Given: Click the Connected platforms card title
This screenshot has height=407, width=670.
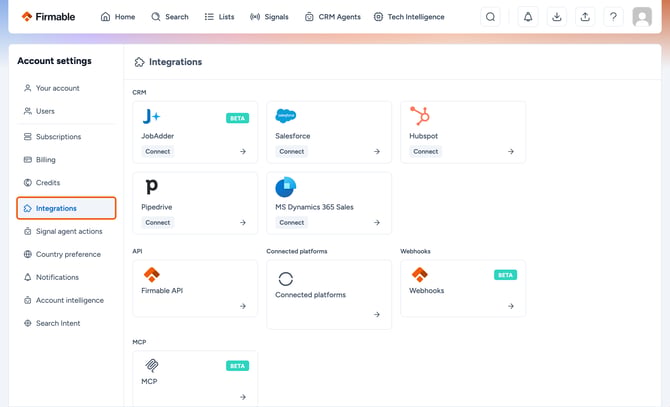Looking at the screenshot, I should 310,295.
